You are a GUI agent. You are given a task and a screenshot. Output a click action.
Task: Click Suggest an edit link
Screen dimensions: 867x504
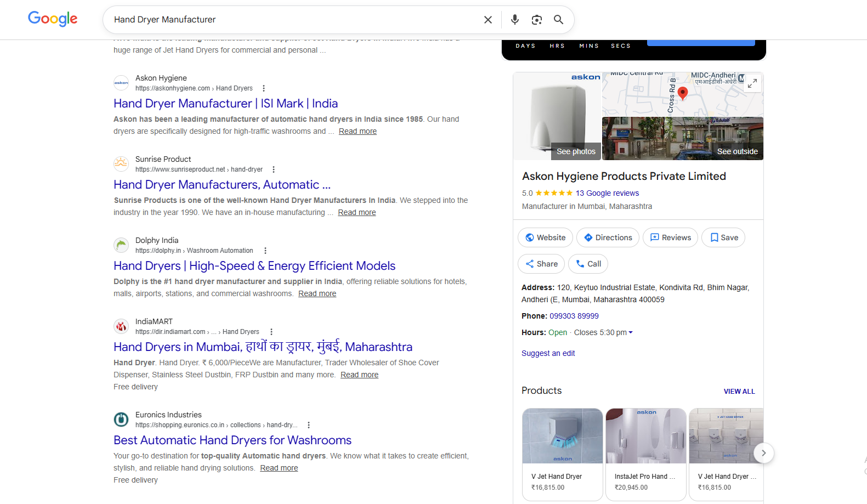(548, 353)
